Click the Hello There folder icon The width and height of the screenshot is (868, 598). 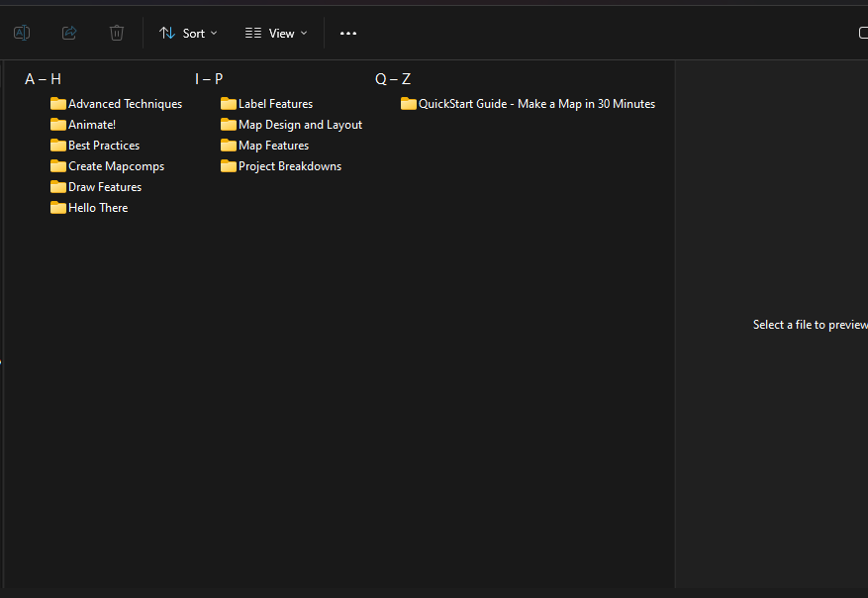(x=58, y=208)
